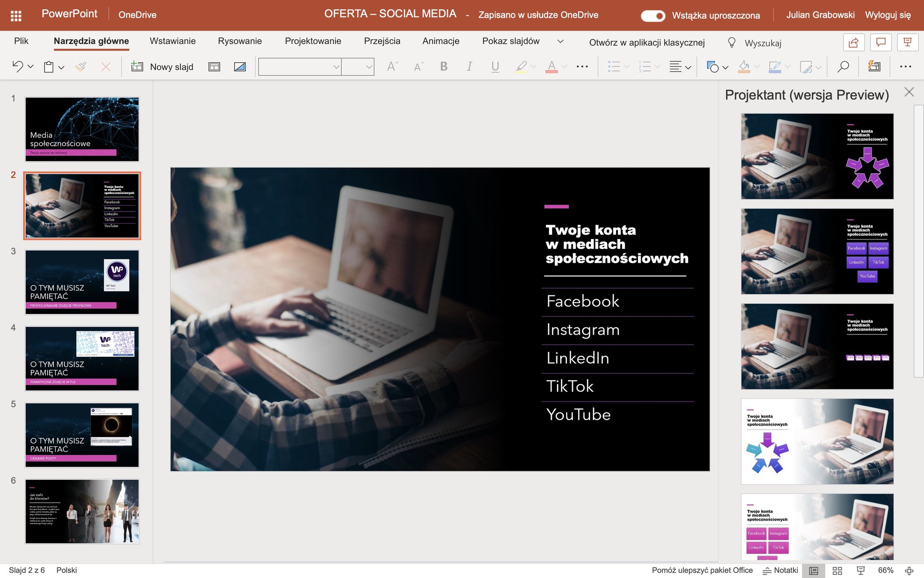Expand more ribbon tabs chevron
The image size is (924, 578).
(561, 41)
